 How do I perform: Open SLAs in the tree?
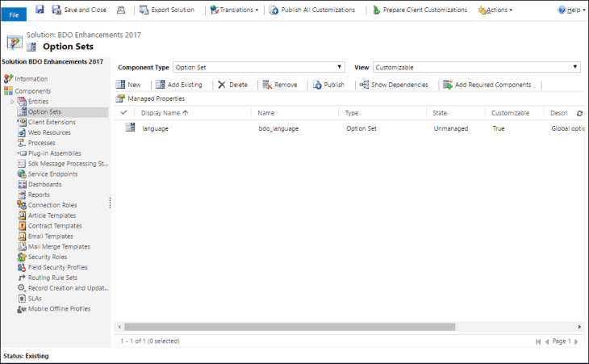30,299
